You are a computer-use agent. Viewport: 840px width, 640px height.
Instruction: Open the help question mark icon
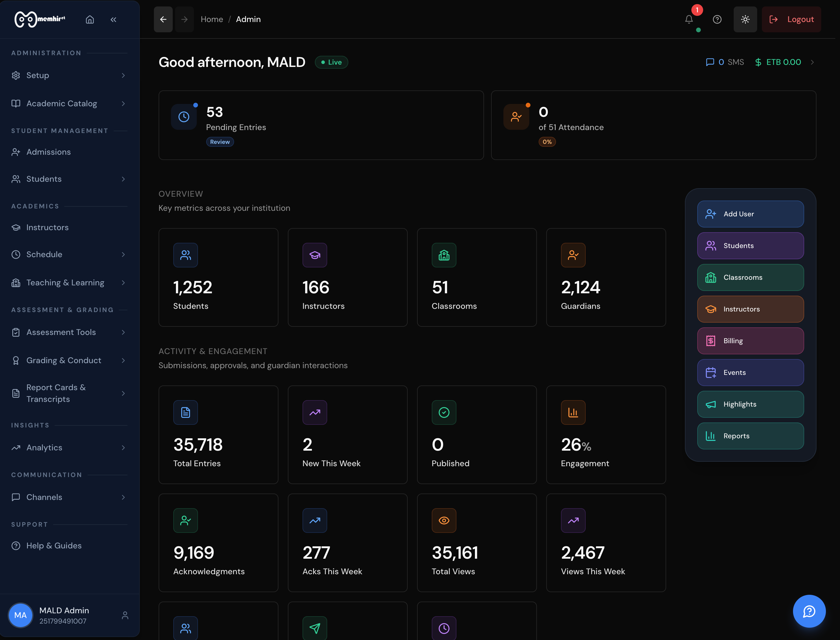[717, 19]
